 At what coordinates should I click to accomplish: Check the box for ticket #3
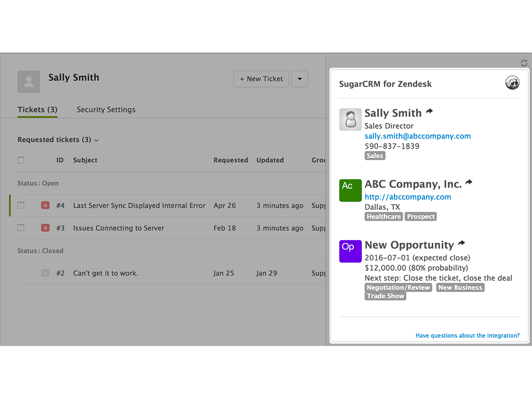(21, 228)
